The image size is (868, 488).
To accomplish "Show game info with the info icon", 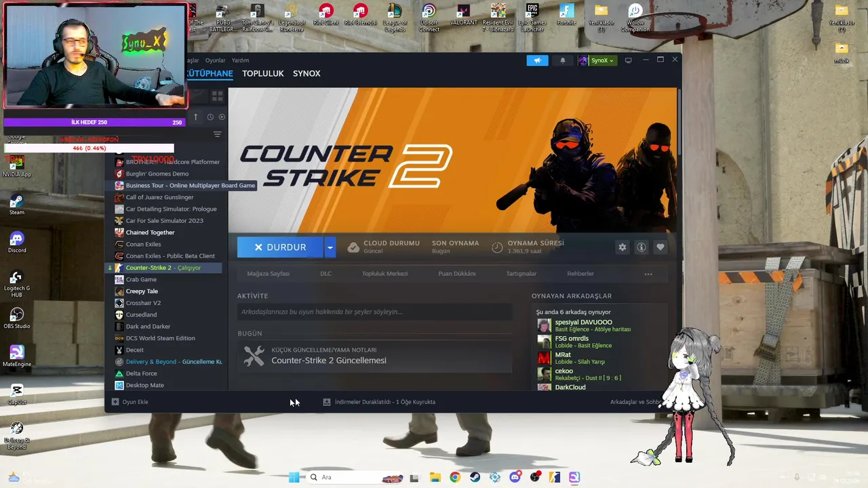I will click(641, 247).
